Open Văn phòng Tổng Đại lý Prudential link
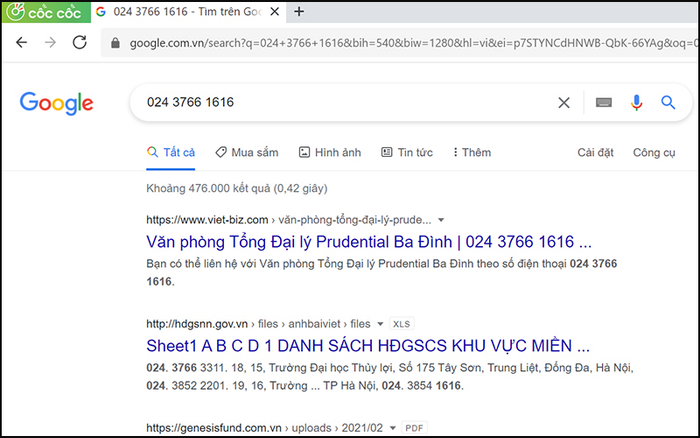700x438 pixels. (368, 242)
